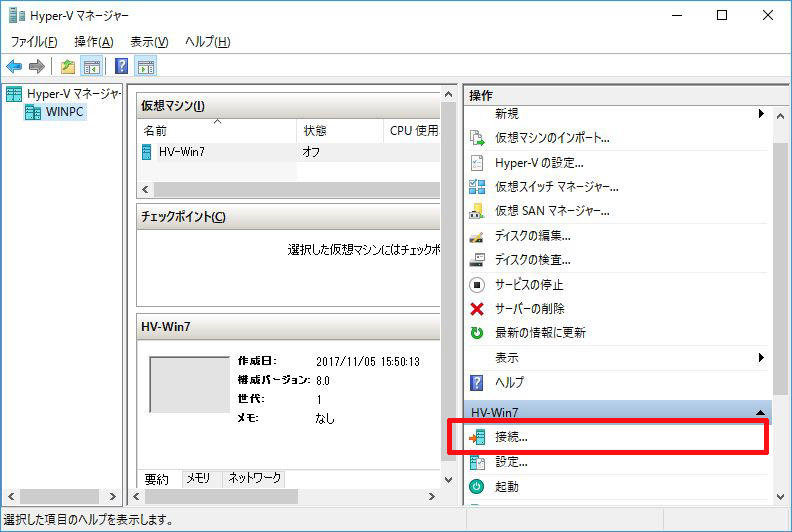The width and height of the screenshot is (792, 532).
Task: Expand the 新規 submenu arrow
Action: (x=761, y=114)
